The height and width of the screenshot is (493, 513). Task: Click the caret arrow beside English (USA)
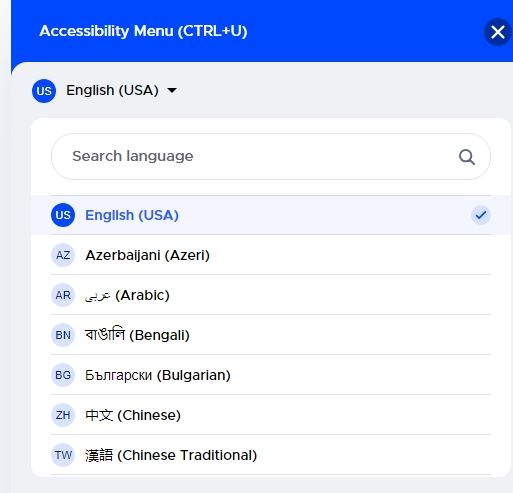tap(172, 90)
